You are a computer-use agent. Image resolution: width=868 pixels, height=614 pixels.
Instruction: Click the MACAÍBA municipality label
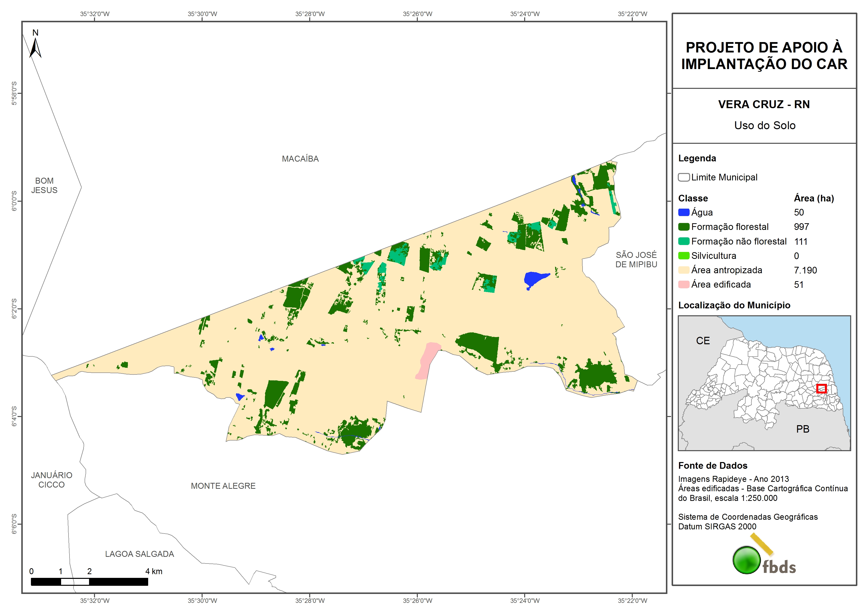tap(300, 159)
